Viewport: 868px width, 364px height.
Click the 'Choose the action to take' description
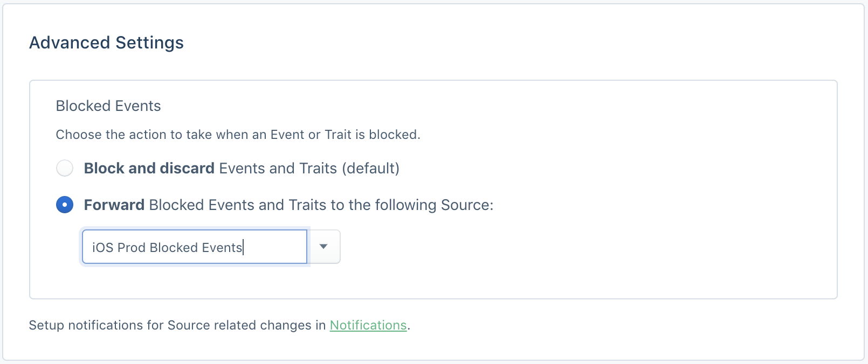238,135
